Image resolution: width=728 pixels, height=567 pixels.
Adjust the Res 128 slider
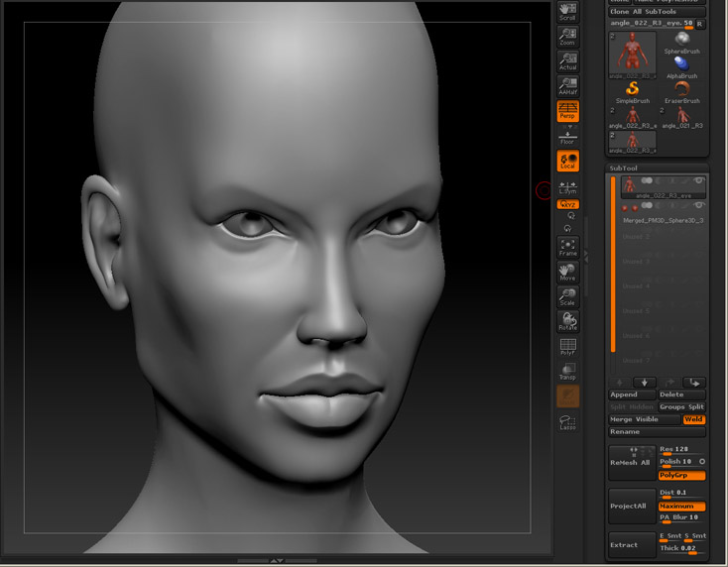coord(681,450)
